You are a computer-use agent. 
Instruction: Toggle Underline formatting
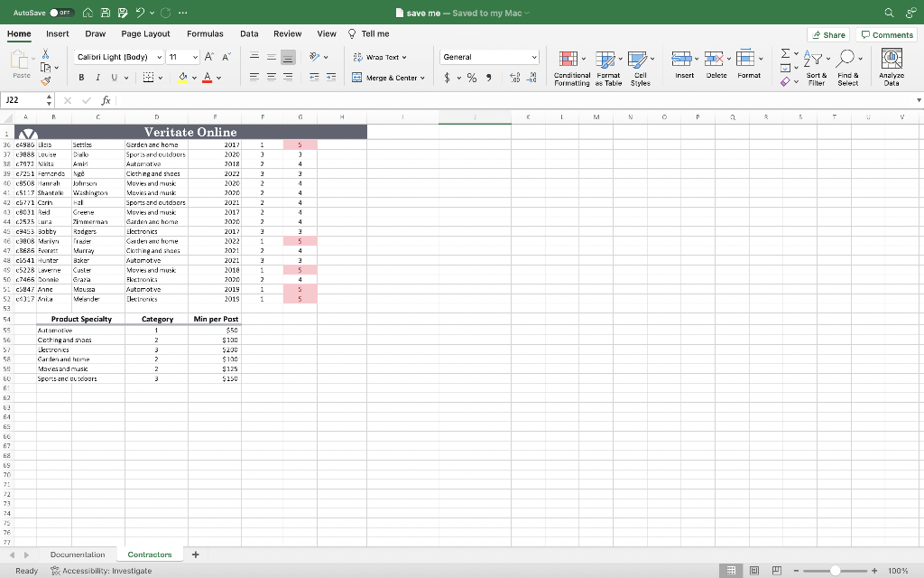click(115, 78)
